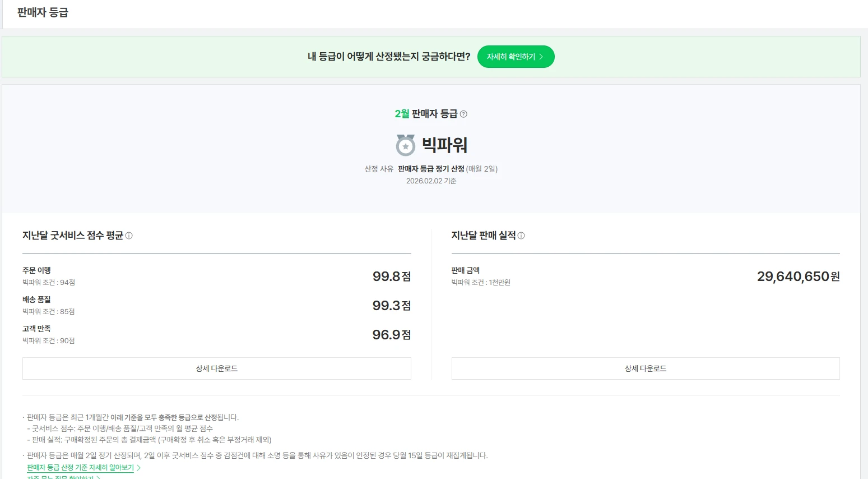The height and width of the screenshot is (479, 868).
Task: Open the 2월 판매자 등급 help tooltip icon
Action: click(x=463, y=114)
